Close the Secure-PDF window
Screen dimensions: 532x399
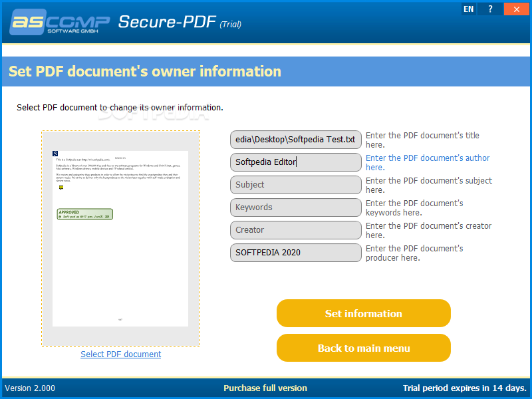(x=516, y=9)
